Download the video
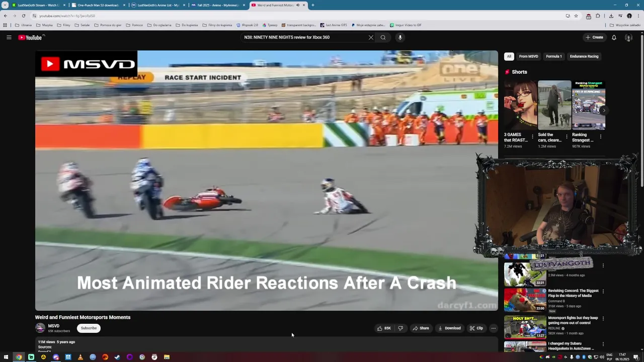 449,328
